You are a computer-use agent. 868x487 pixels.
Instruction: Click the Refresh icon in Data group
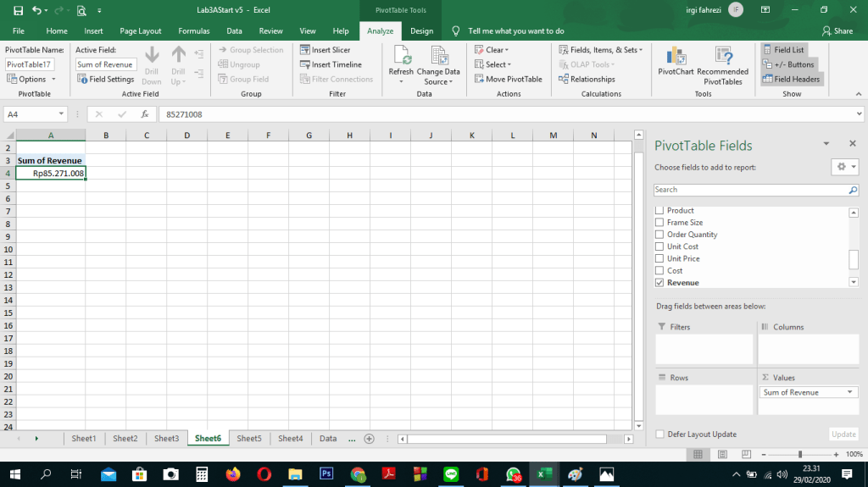click(x=401, y=58)
